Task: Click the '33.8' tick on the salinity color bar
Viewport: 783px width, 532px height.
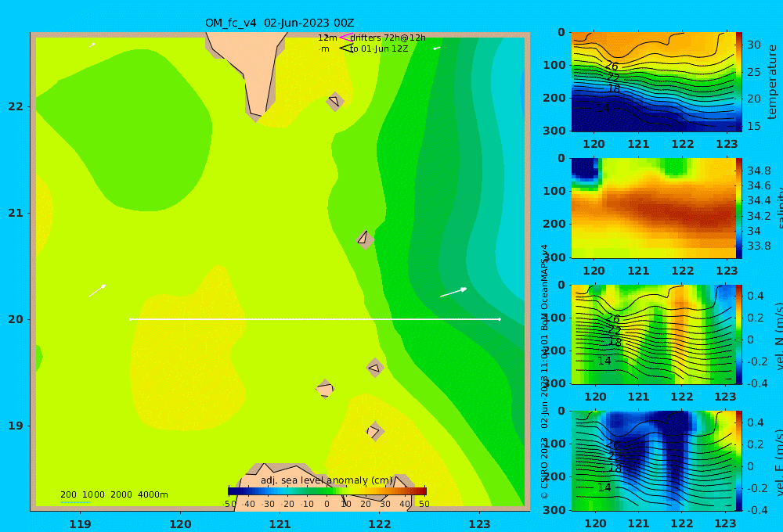Action: [x=759, y=246]
